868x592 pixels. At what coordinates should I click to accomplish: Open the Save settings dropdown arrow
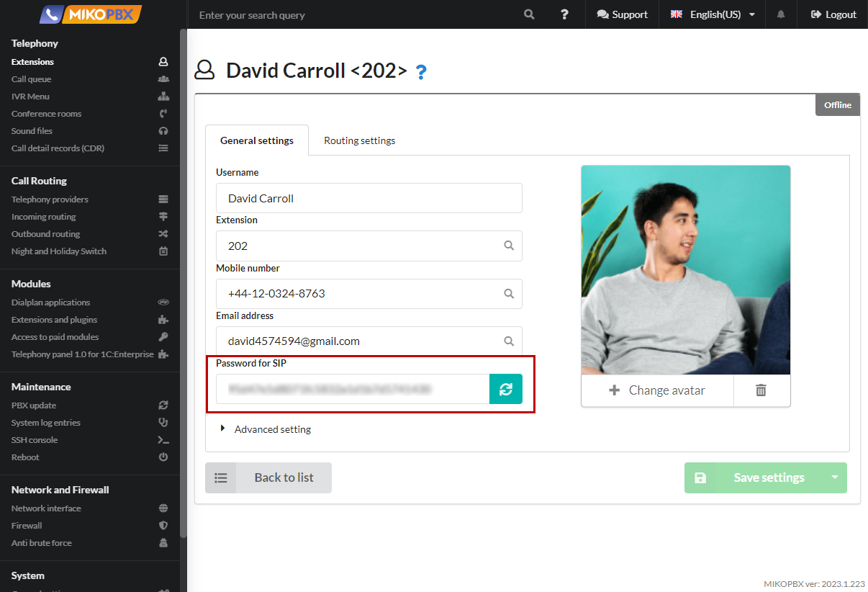click(x=835, y=477)
